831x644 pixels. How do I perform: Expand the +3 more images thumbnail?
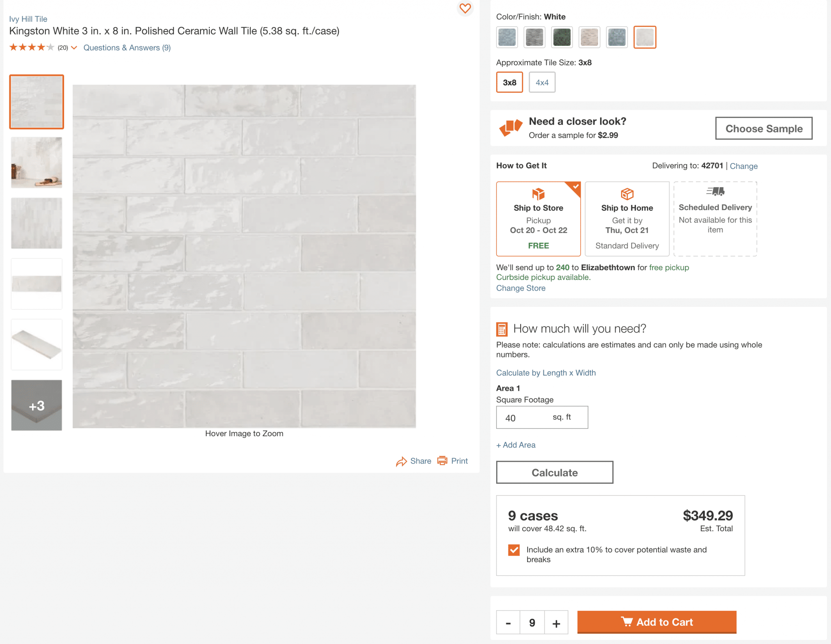coord(37,405)
